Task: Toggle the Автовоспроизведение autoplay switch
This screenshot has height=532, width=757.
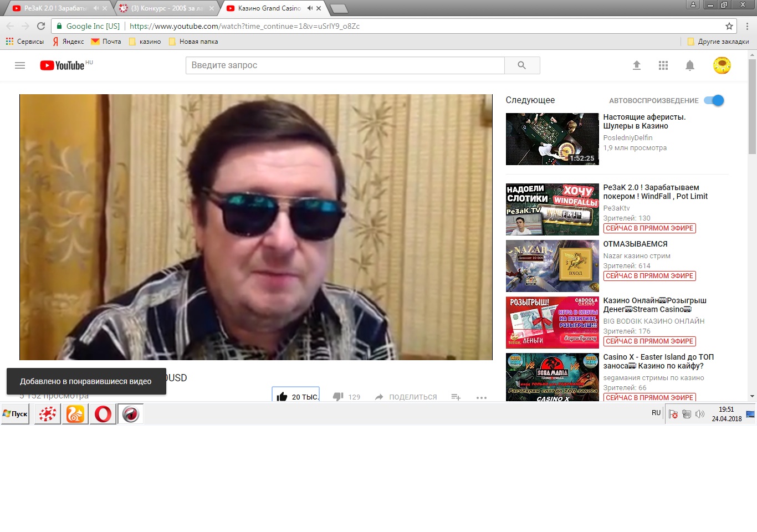Action: click(x=714, y=100)
